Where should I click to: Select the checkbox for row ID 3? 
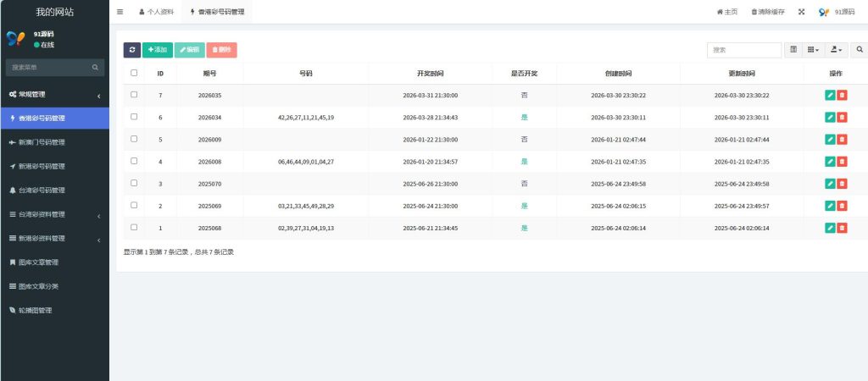134,183
